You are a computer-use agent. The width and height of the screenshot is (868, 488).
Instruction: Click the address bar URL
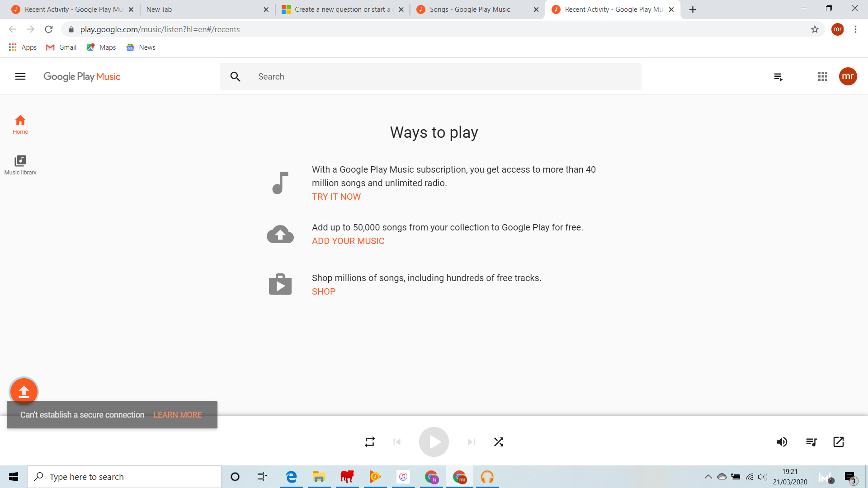160,29
